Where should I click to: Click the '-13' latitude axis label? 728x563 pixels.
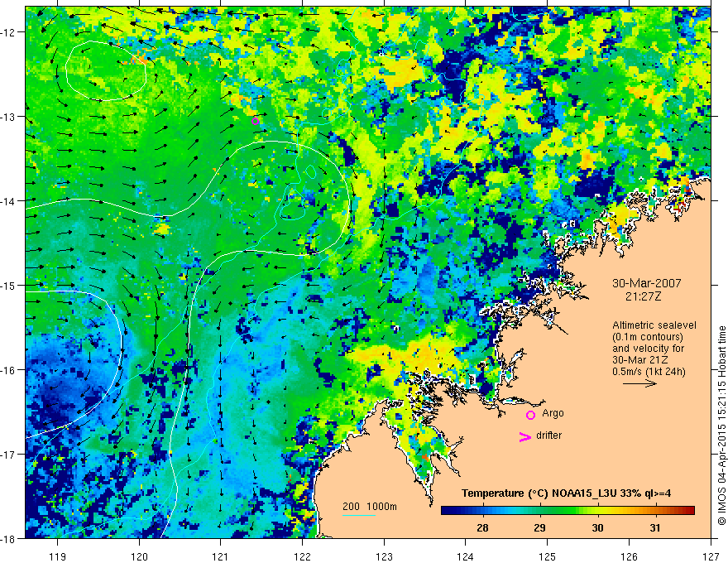(8, 117)
